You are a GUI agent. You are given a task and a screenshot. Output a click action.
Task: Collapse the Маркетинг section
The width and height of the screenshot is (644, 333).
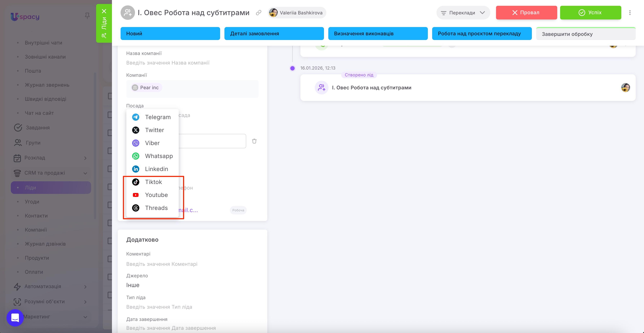[x=85, y=317]
